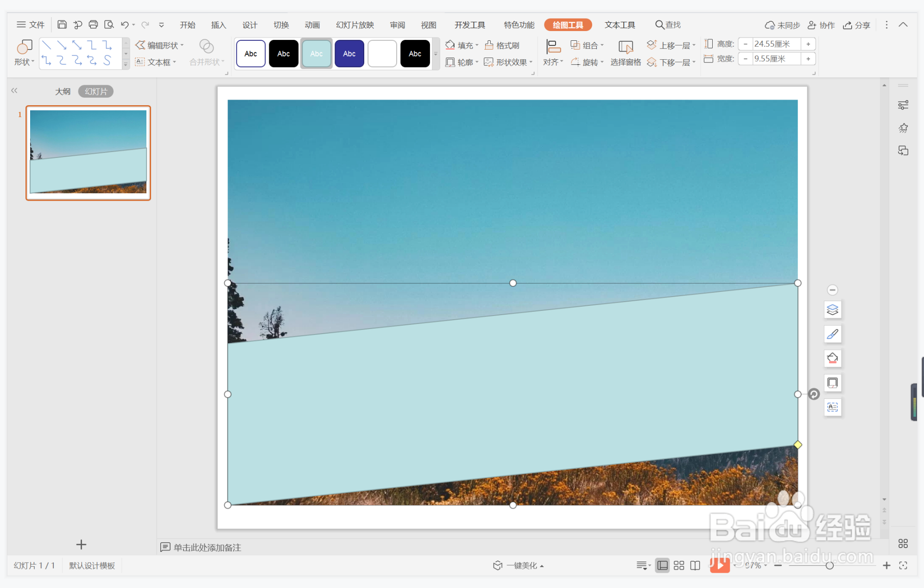The width and height of the screenshot is (924, 588).
Task: Click the outline icon beside shape
Action: pyautogui.click(x=832, y=383)
